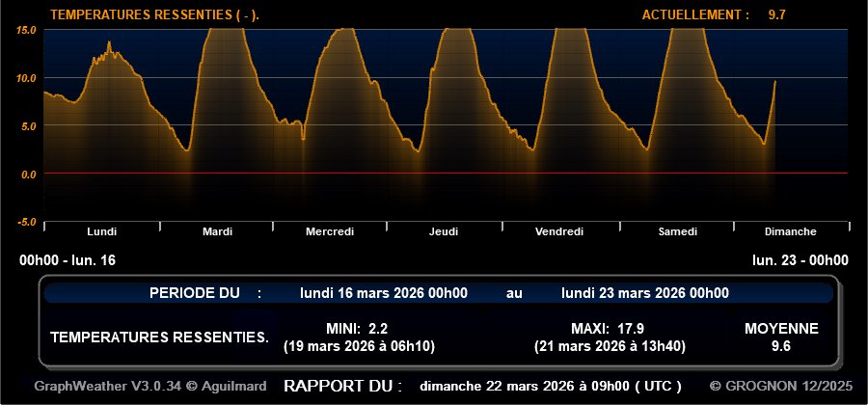Select the Jeudi day label

tap(444, 231)
